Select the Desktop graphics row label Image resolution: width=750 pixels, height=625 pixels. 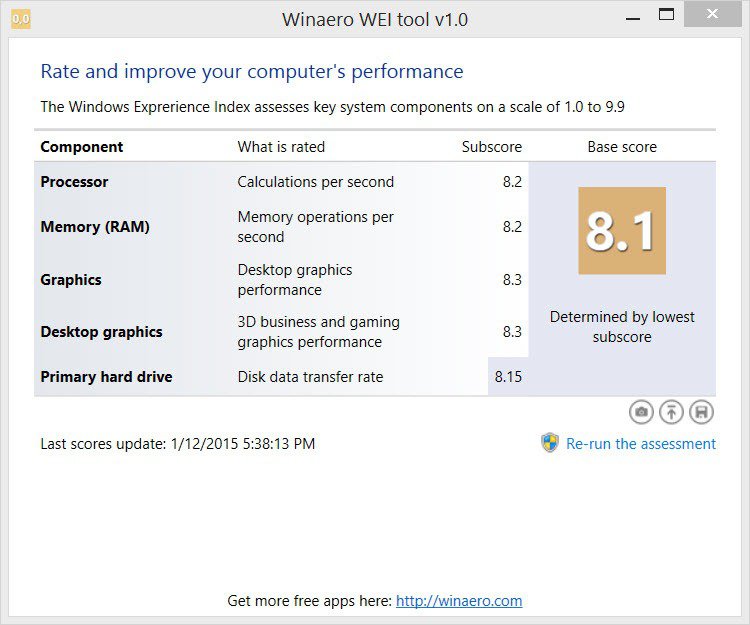click(101, 332)
